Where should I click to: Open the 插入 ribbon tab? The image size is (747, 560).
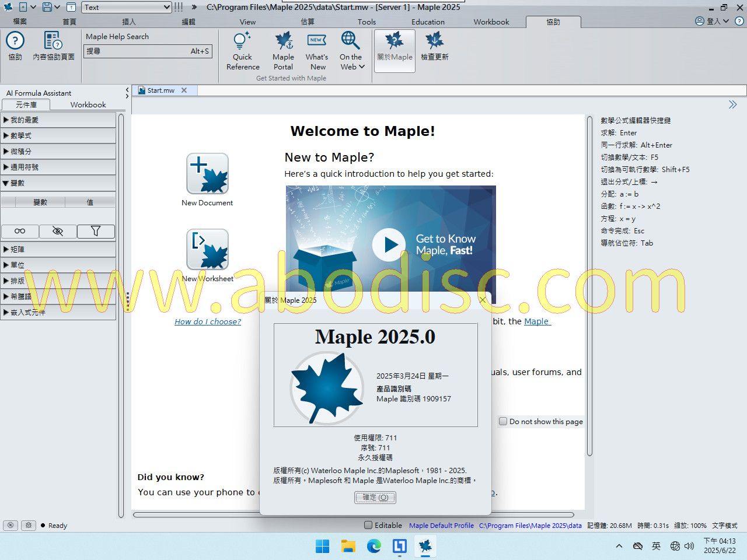click(x=129, y=22)
